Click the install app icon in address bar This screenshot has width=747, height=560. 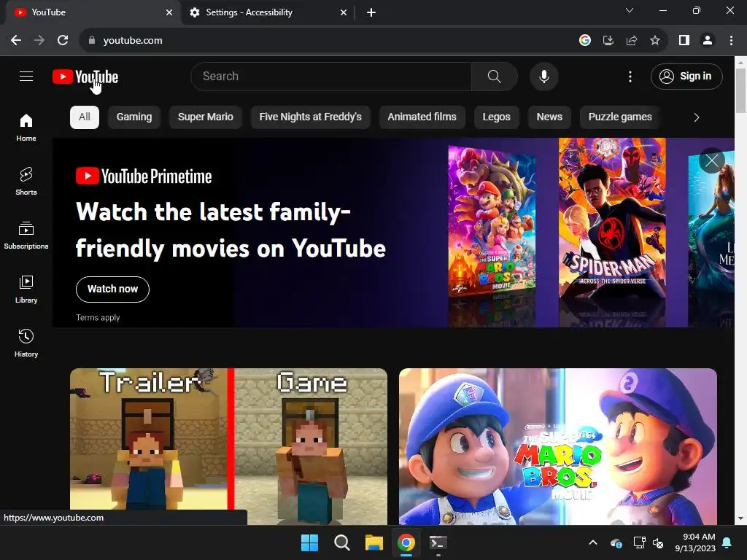(608, 41)
